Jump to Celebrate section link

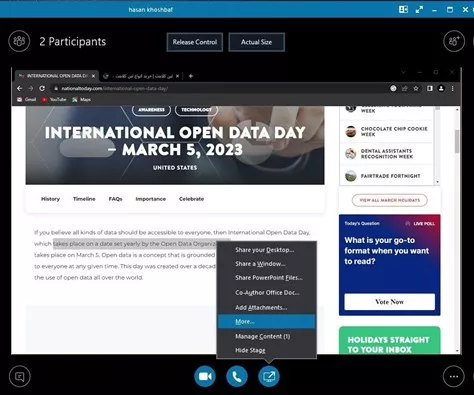click(x=191, y=199)
